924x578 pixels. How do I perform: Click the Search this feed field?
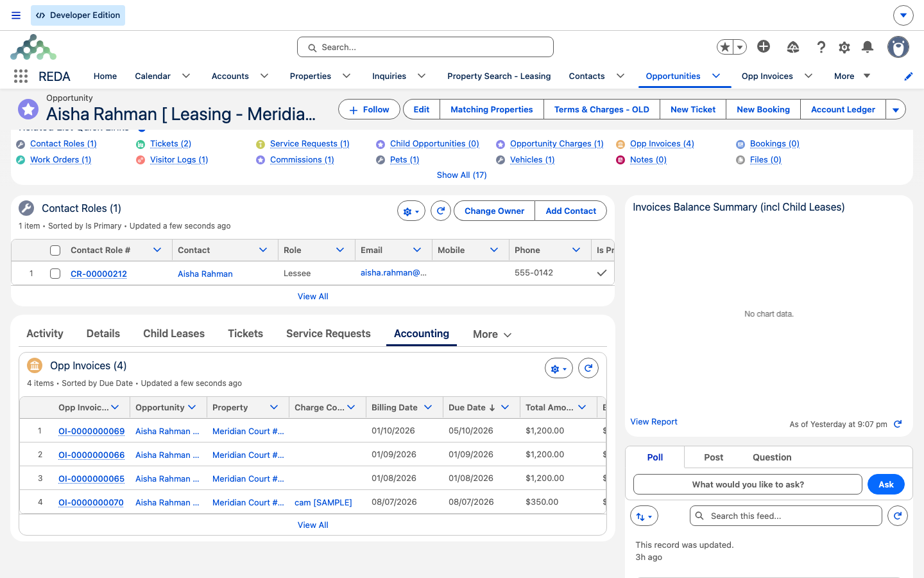tap(786, 516)
